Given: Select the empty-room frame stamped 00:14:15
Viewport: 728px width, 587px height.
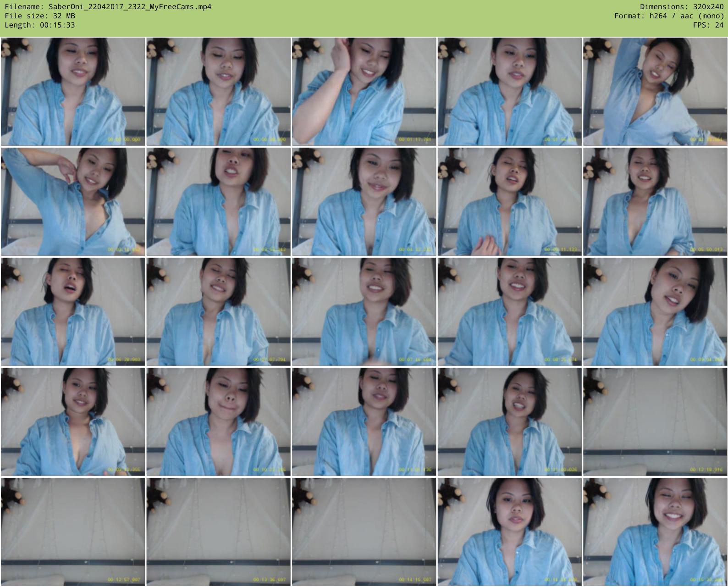Looking at the screenshot, I should 364,532.
